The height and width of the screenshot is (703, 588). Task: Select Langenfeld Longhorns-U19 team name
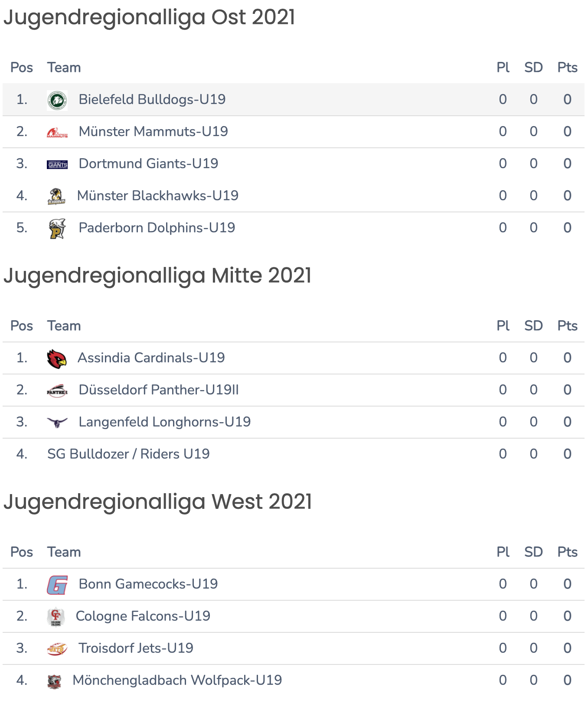coord(165,422)
